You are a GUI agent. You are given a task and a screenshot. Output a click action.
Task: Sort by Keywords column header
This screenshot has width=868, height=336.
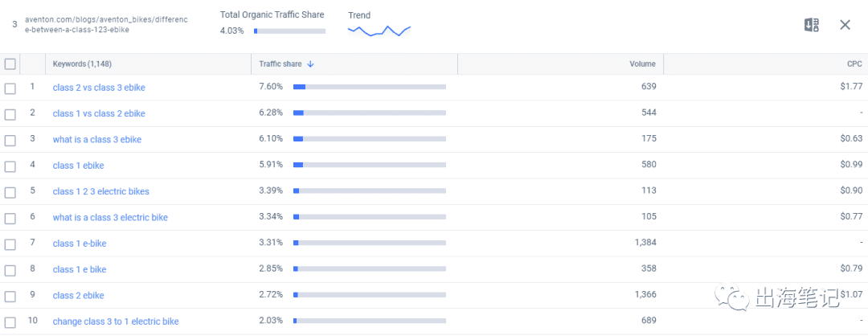point(83,64)
